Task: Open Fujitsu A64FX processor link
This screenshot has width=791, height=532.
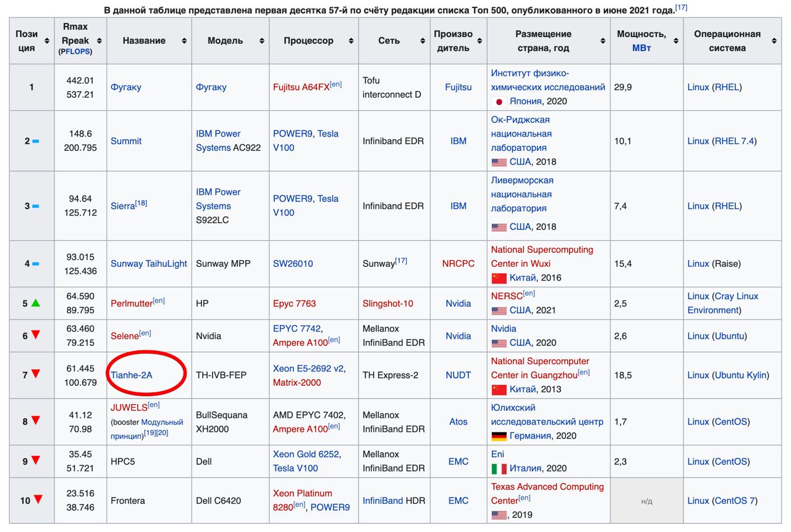Action: pyautogui.click(x=301, y=87)
